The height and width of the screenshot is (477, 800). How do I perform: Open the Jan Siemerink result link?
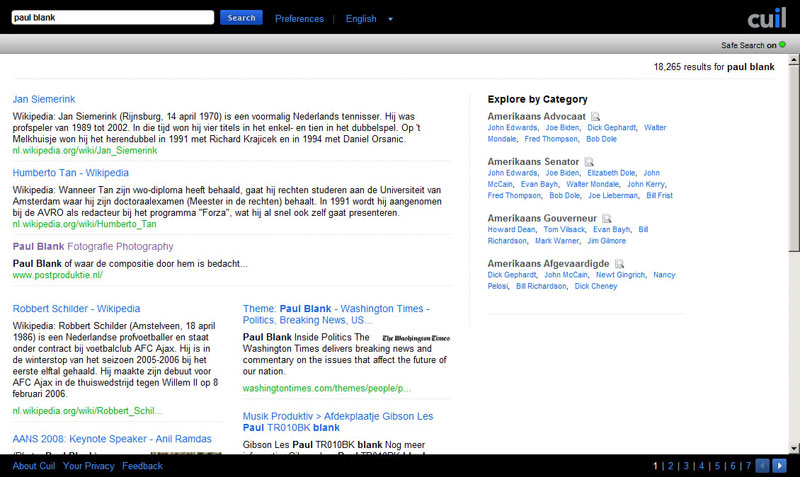tap(44, 99)
